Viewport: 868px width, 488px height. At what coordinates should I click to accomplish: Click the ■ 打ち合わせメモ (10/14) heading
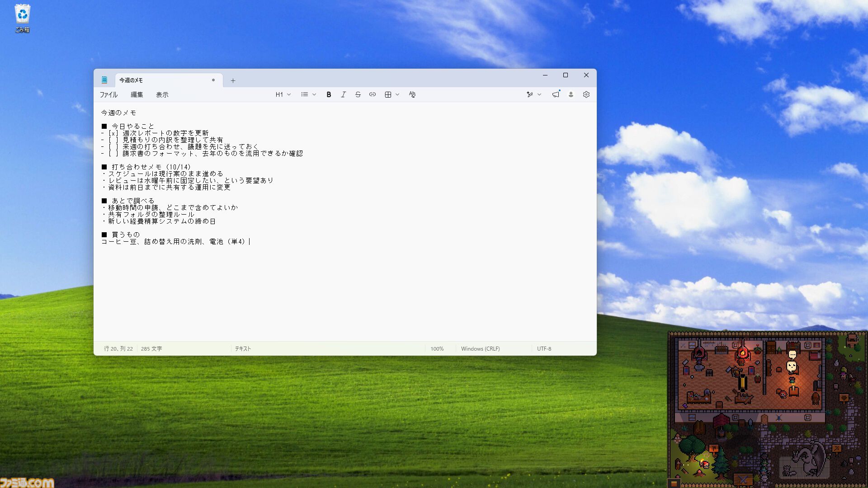point(146,167)
